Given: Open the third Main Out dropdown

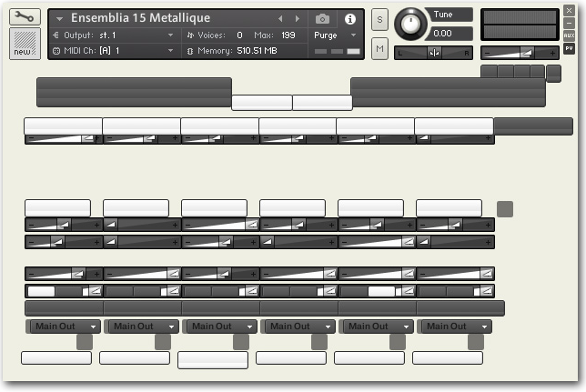Looking at the screenshot, I should (221, 327).
